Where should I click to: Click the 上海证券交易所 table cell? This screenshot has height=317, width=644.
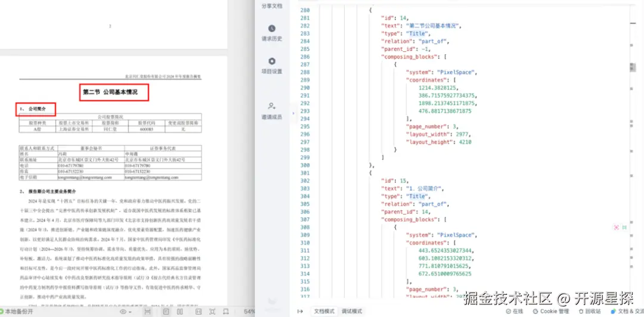coord(74,129)
